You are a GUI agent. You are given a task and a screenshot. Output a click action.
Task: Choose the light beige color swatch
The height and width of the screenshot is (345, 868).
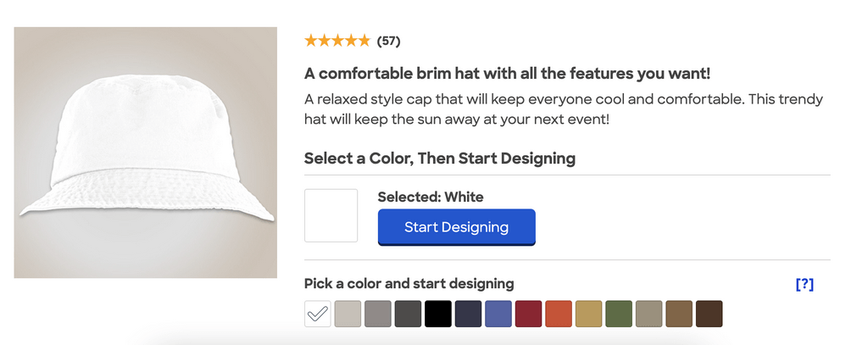pyautogui.click(x=348, y=314)
